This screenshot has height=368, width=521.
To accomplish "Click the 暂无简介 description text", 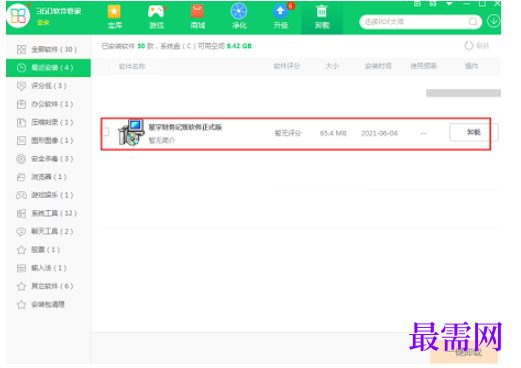I will point(162,140).
